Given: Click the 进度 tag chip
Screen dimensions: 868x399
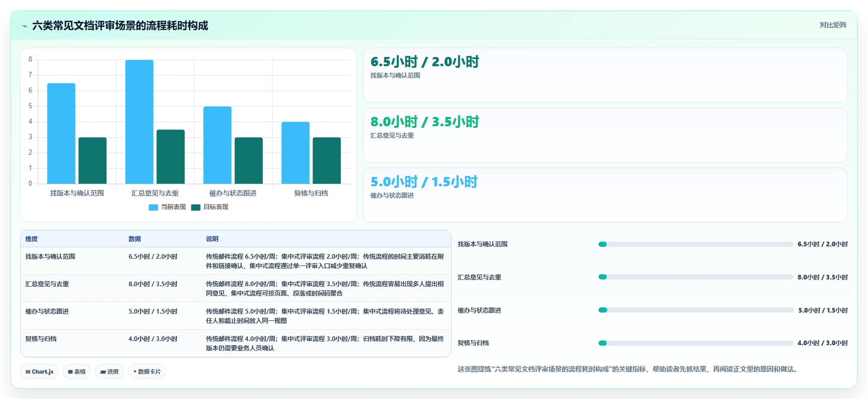Looking at the screenshot, I should point(109,372).
